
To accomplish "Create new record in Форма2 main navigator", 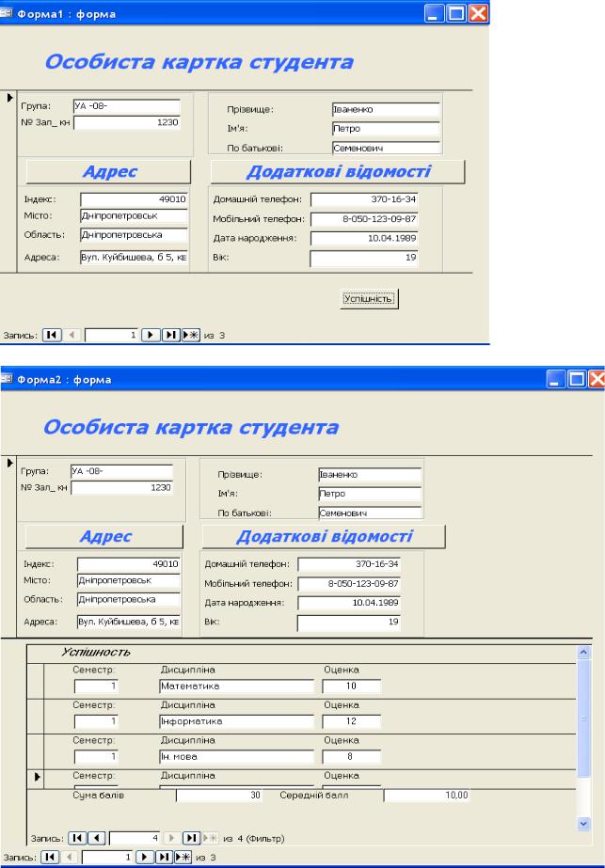I will pyautogui.click(x=183, y=857).
